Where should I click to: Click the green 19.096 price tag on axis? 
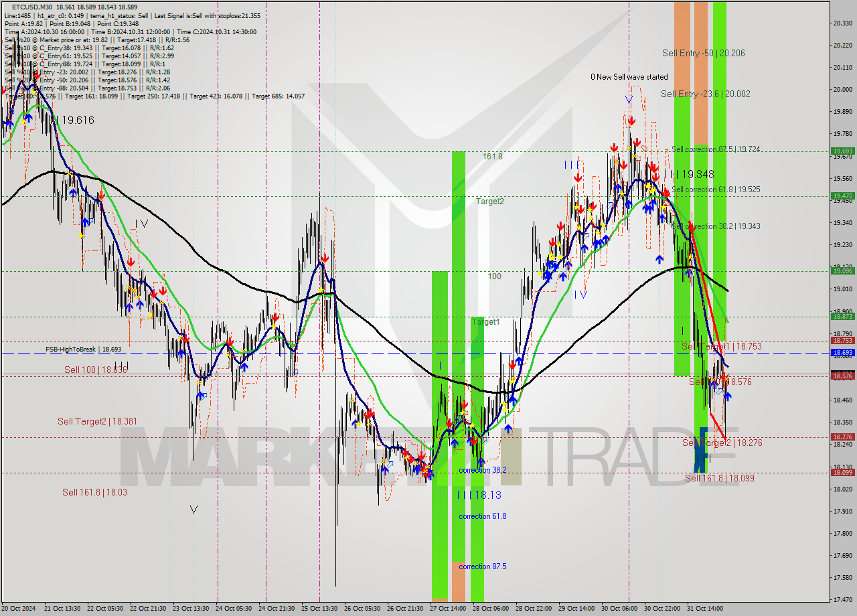click(x=842, y=271)
